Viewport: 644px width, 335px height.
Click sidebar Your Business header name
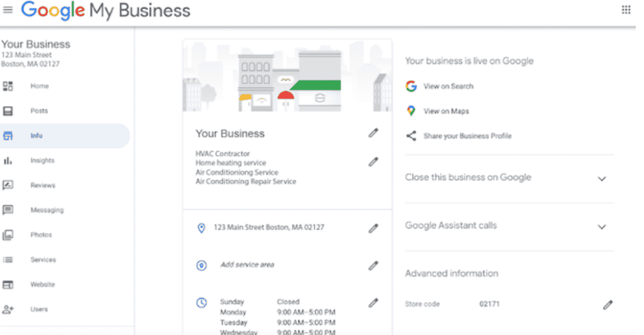pos(36,44)
